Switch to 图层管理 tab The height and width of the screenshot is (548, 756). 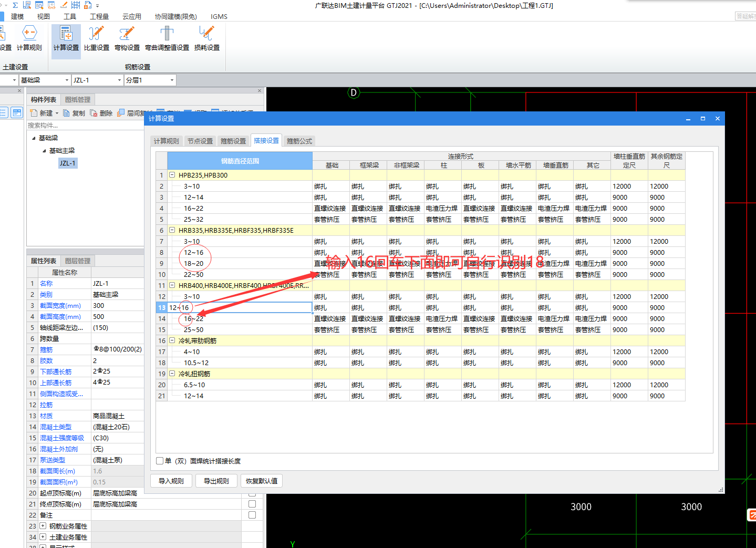pyautogui.click(x=78, y=261)
